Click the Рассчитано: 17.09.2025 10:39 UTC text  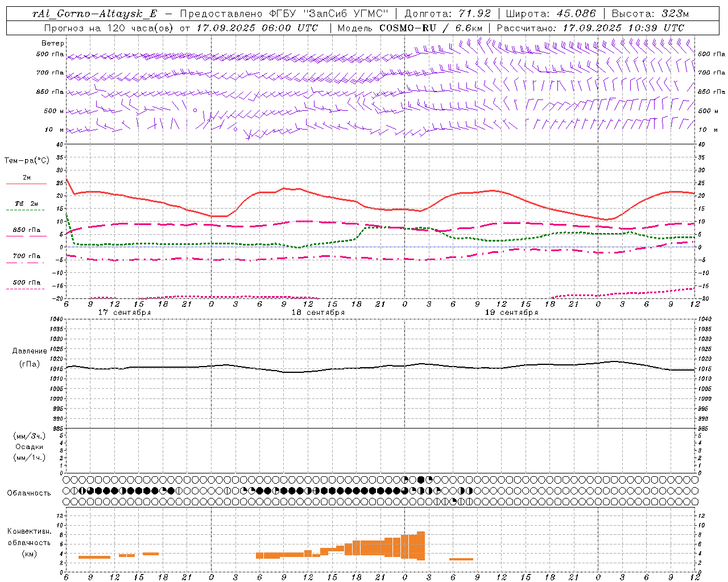tap(590, 28)
